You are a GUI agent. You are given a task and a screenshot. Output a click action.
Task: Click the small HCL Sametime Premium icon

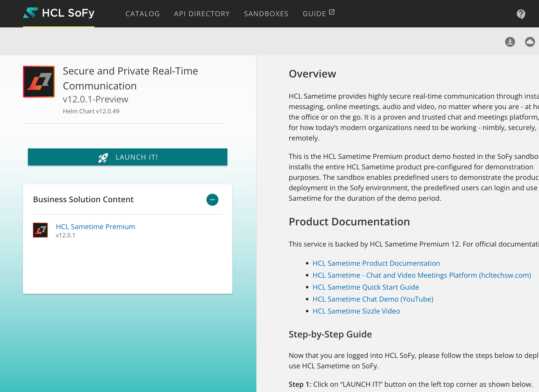pyautogui.click(x=40, y=230)
